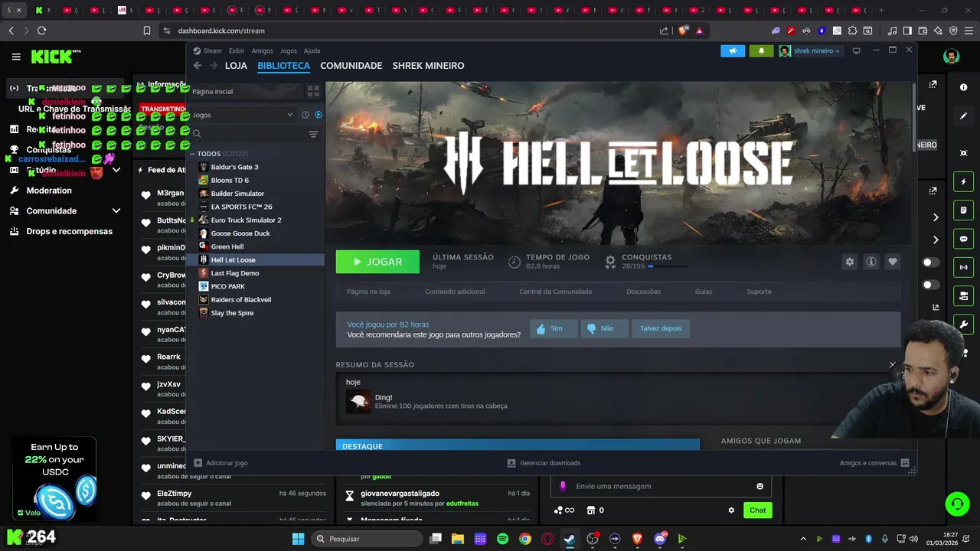Image resolution: width=980 pixels, height=551 pixels.
Task: Open Steam announcements megaphone button
Action: pyautogui.click(x=733, y=51)
